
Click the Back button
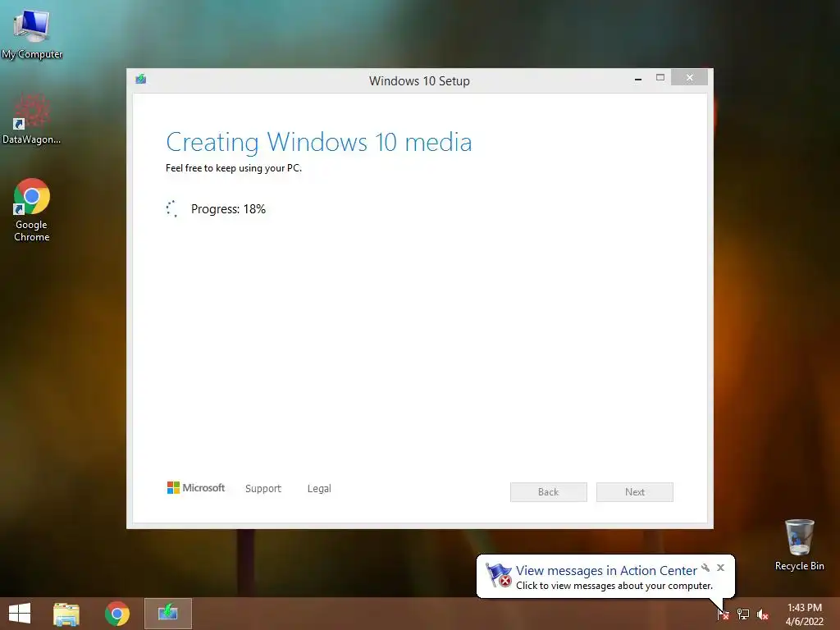tap(549, 492)
